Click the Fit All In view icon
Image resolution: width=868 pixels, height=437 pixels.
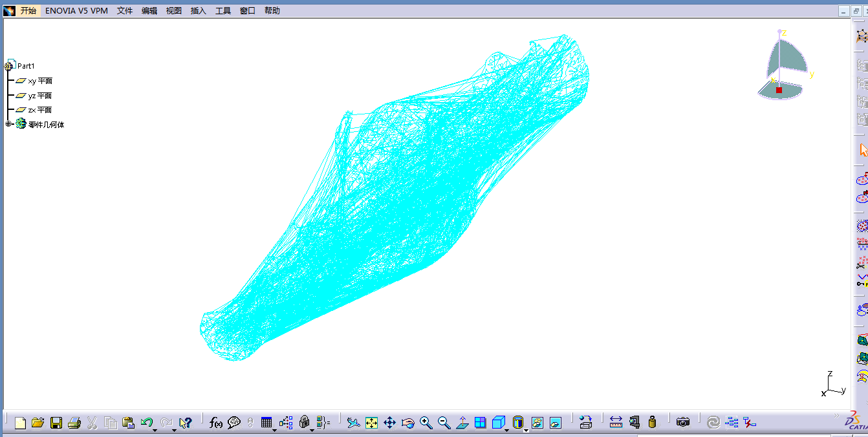point(371,423)
